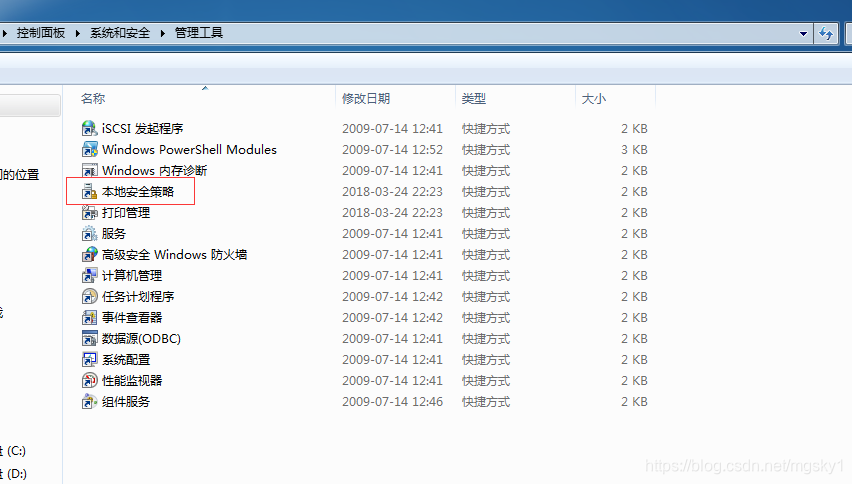This screenshot has width=852, height=484.
Task: Click the 2018-03-24 22:23 date of 打印管理
Action: (x=392, y=213)
